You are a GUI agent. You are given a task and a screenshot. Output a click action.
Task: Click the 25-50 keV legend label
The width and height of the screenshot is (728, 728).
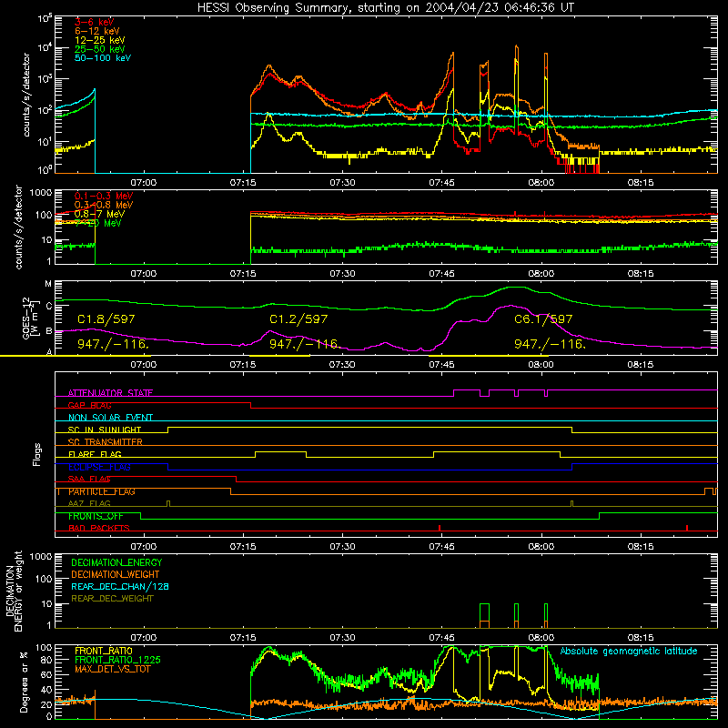99,49
